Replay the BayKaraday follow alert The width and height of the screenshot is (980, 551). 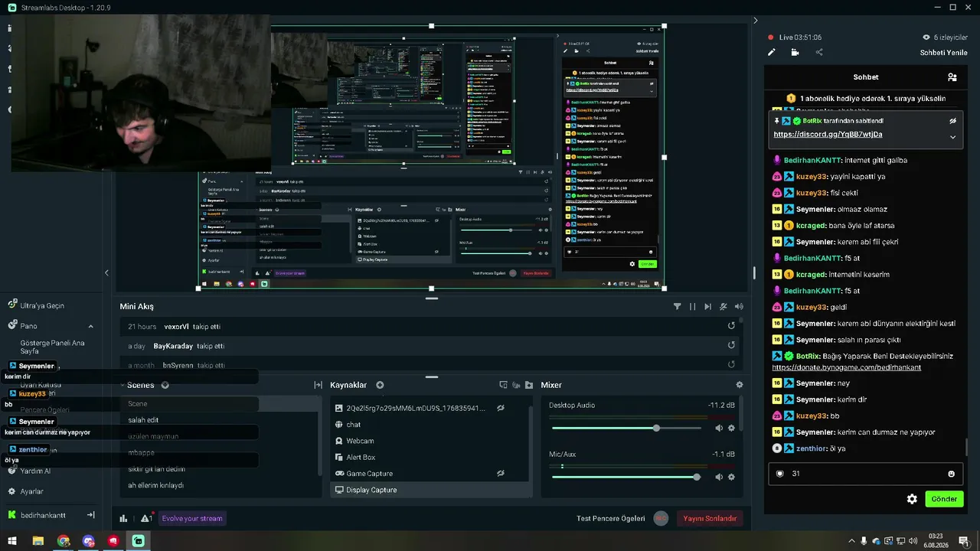coord(731,345)
